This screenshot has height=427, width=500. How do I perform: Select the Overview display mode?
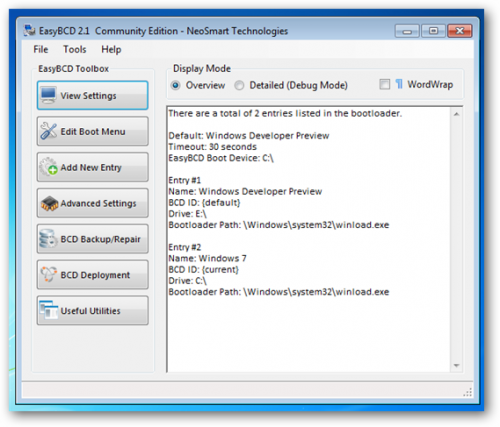(x=175, y=85)
